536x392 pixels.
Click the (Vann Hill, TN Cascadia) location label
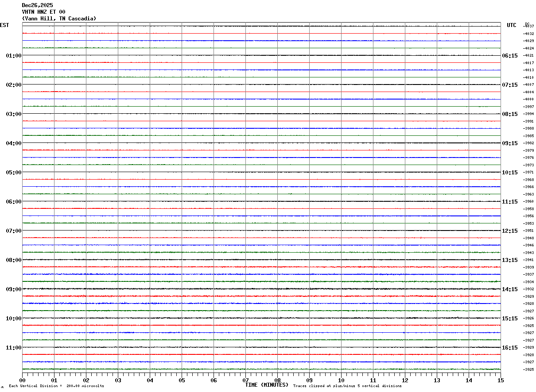(x=59, y=19)
